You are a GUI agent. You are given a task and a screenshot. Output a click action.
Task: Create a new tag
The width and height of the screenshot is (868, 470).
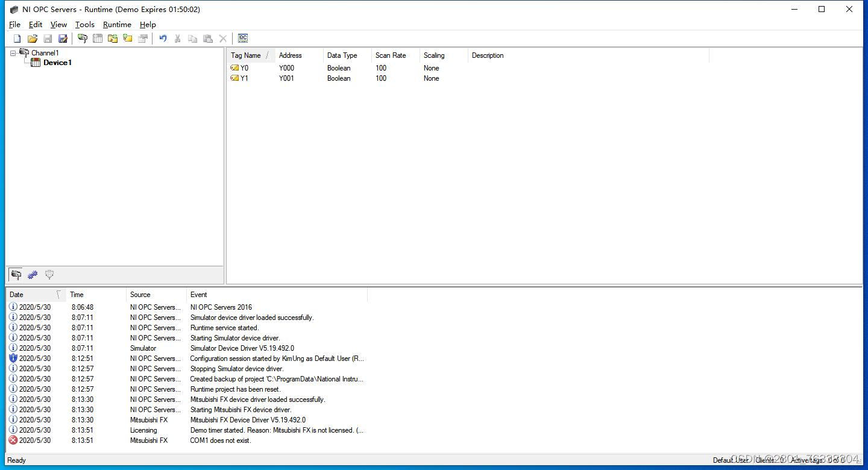pyautogui.click(x=128, y=38)
